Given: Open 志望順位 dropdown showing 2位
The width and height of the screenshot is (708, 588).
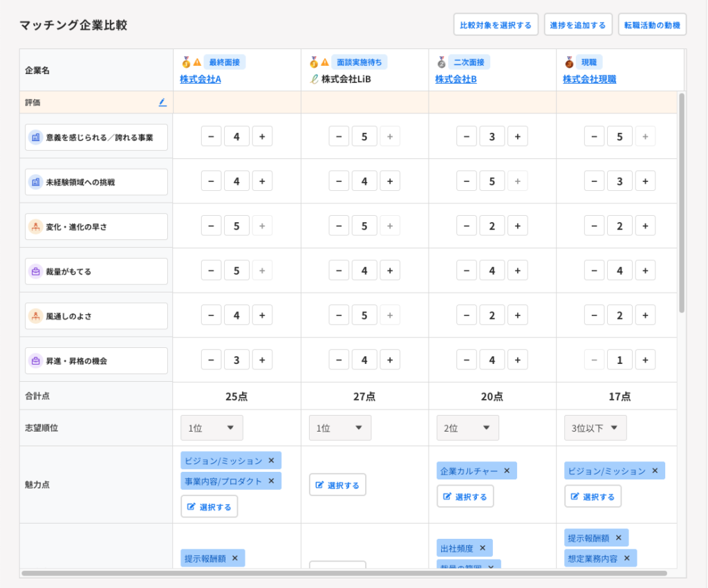Looking at the screenshot, I should click(x=467, y=428).
